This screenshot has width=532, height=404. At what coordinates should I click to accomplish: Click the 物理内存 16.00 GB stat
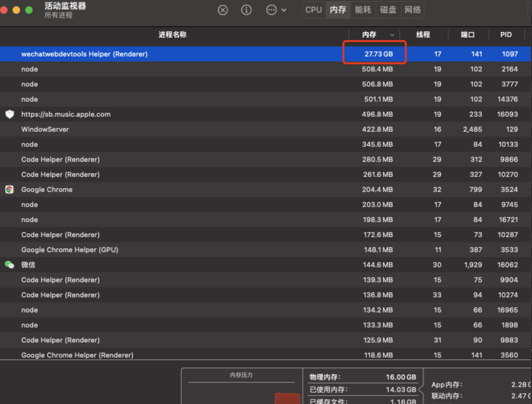[363, 377]
